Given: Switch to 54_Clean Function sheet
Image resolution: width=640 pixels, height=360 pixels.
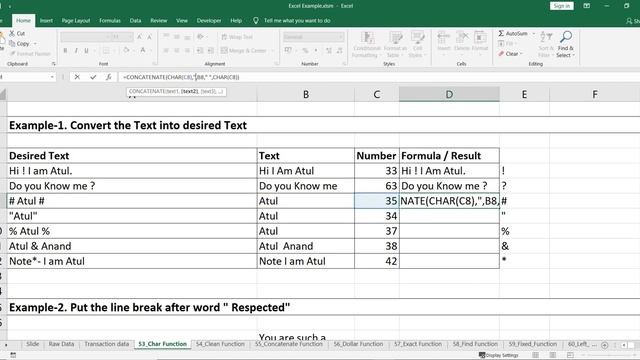Looking at the screenshot, I should [x=220, y=344].
